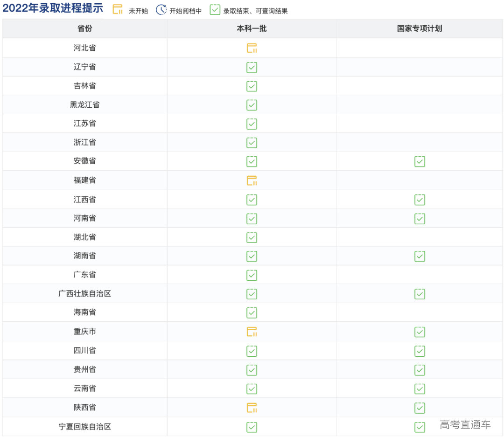This screenshot has height=443, width=504.
Task: Click the checkmark for 宁夏回族自治区 本科一批
Action: [252, 427]
